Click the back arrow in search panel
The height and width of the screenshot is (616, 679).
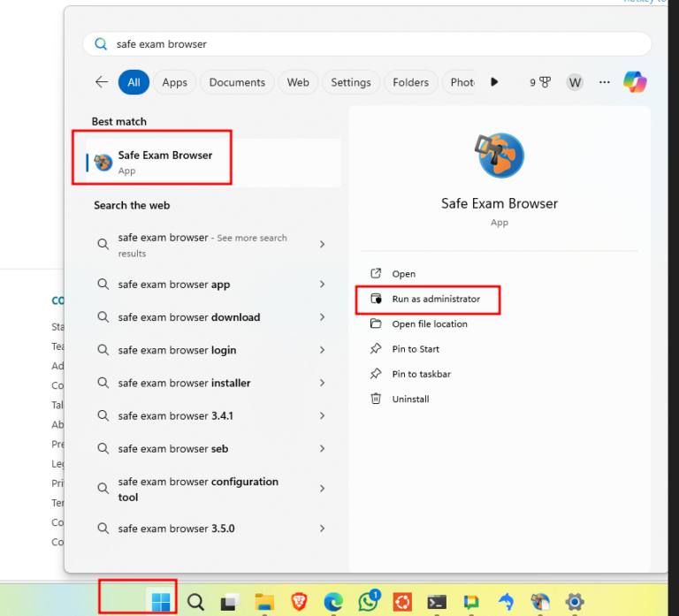[x=102, y=82]
